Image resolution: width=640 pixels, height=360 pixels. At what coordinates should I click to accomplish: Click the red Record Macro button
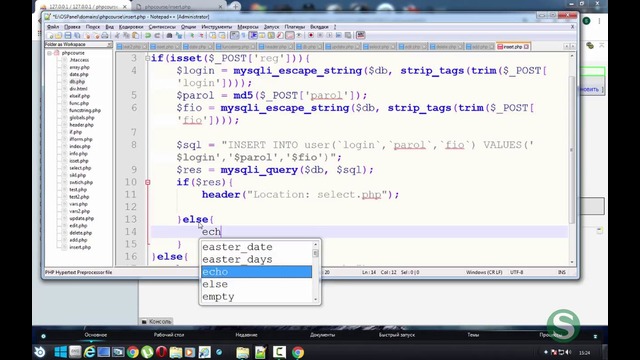(311, 36)
